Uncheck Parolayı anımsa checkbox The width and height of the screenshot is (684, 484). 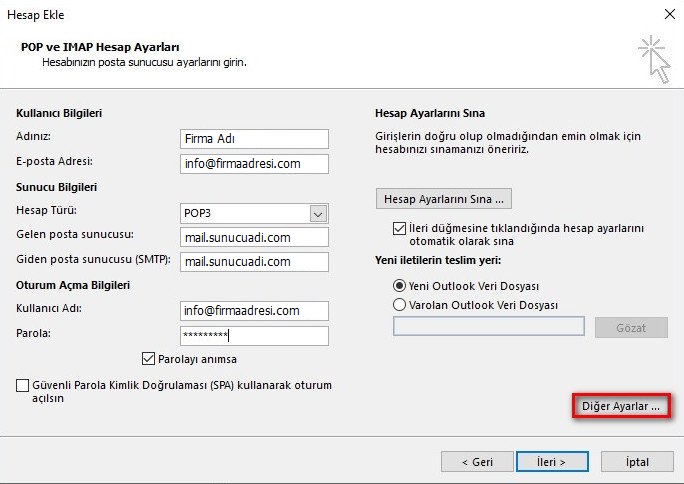[148, 359]
